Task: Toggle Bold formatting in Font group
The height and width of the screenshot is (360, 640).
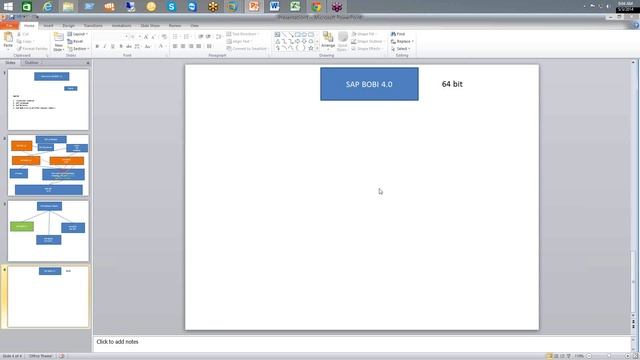Action: coord(97,47)
